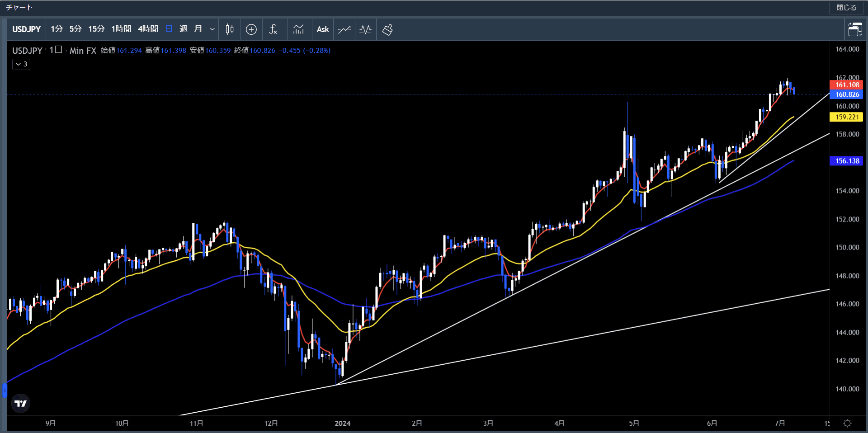Click the compare/add symbol plus icon

(x=251, y=29)
